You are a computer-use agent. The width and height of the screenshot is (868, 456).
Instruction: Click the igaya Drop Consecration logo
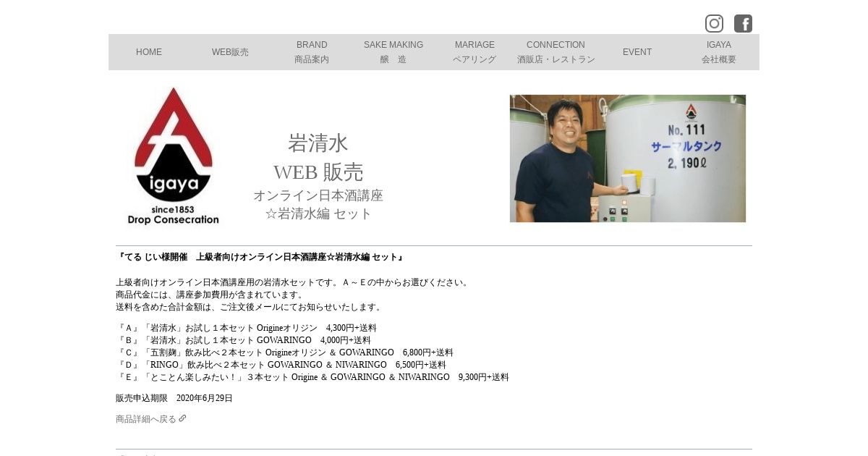(174, 156)
